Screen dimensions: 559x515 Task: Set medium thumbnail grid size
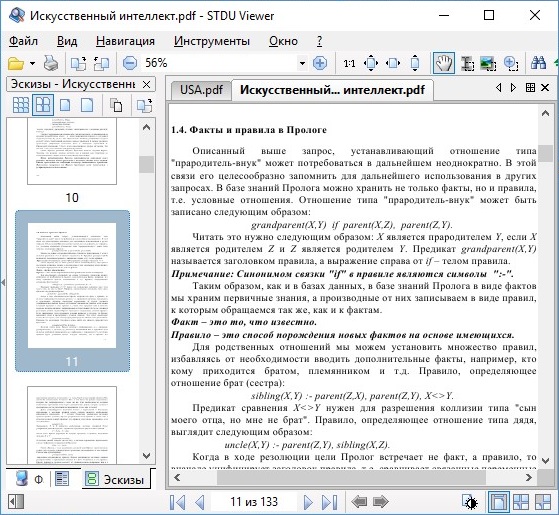pyautogui.click(x=43, y=105)
